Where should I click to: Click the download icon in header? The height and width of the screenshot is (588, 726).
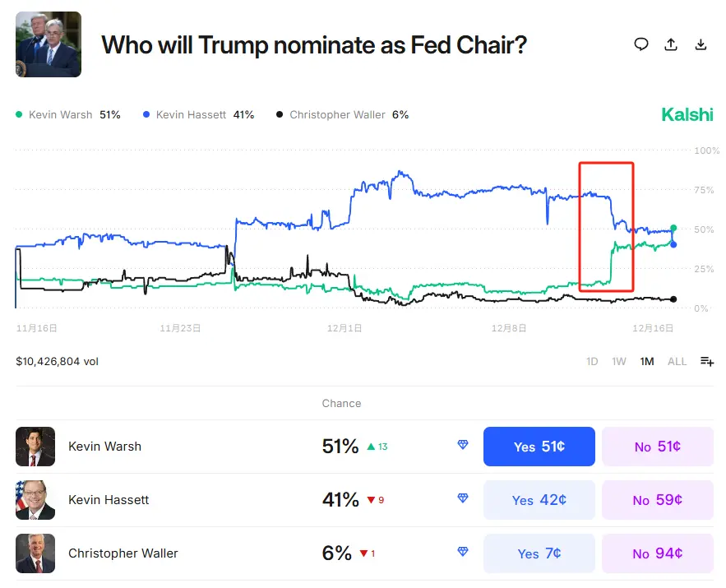[x=701, y=44]
